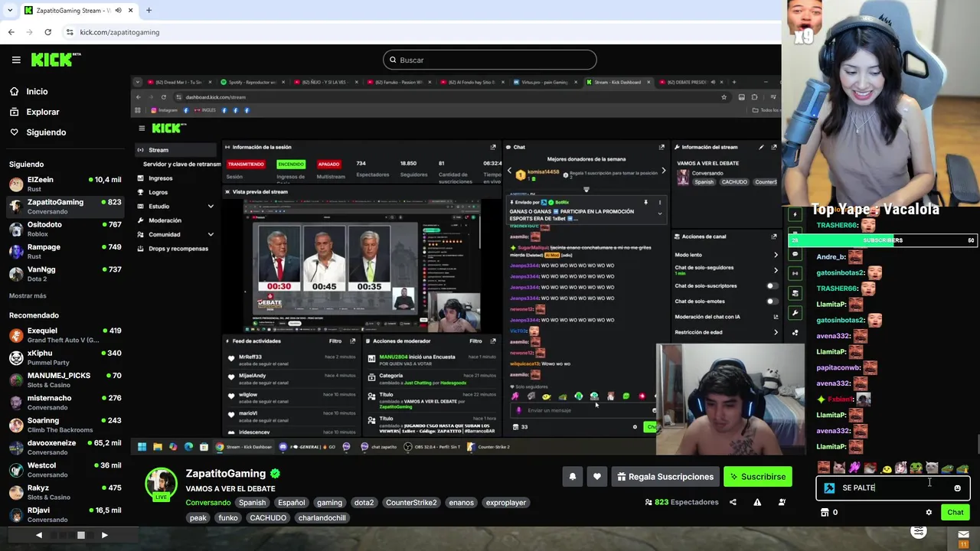Open Ingresos in dashboard sidebar

pos(160,178)
